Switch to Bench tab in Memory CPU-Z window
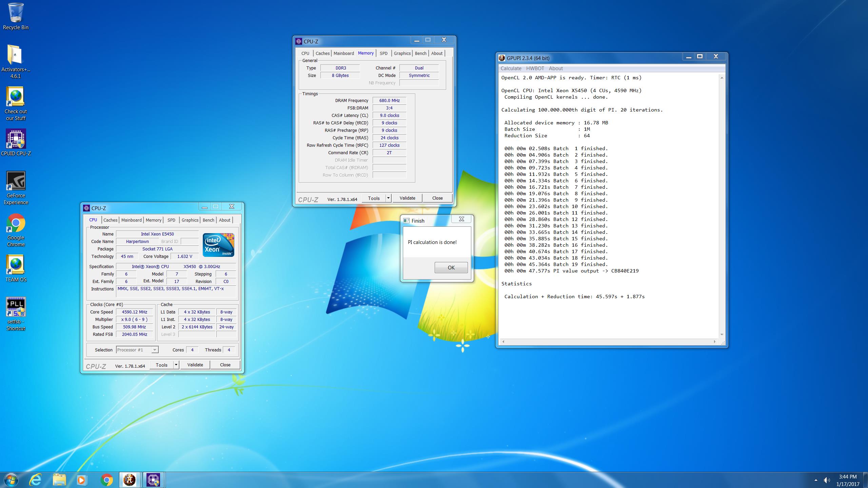Viewport: 868px width, 488px height. click(420, 53)
